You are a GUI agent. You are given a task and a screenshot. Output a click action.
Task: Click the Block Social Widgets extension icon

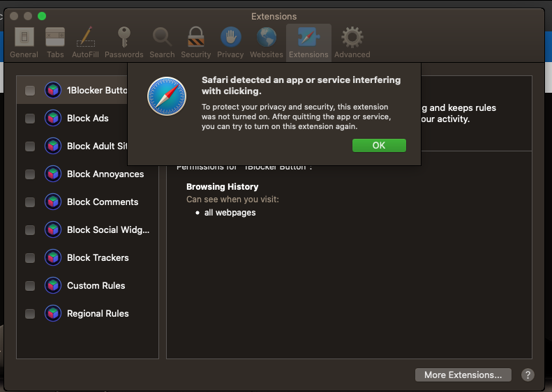coord(53,229)
